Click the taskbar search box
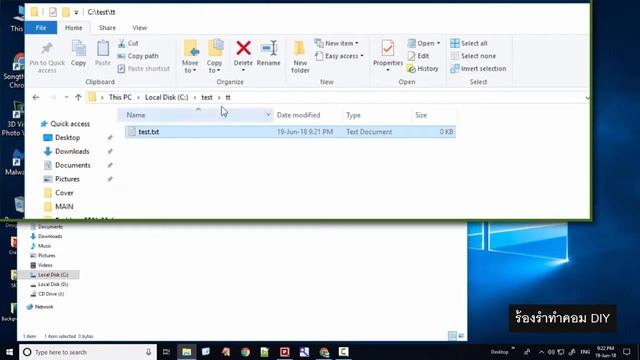 tap(88, 352)
